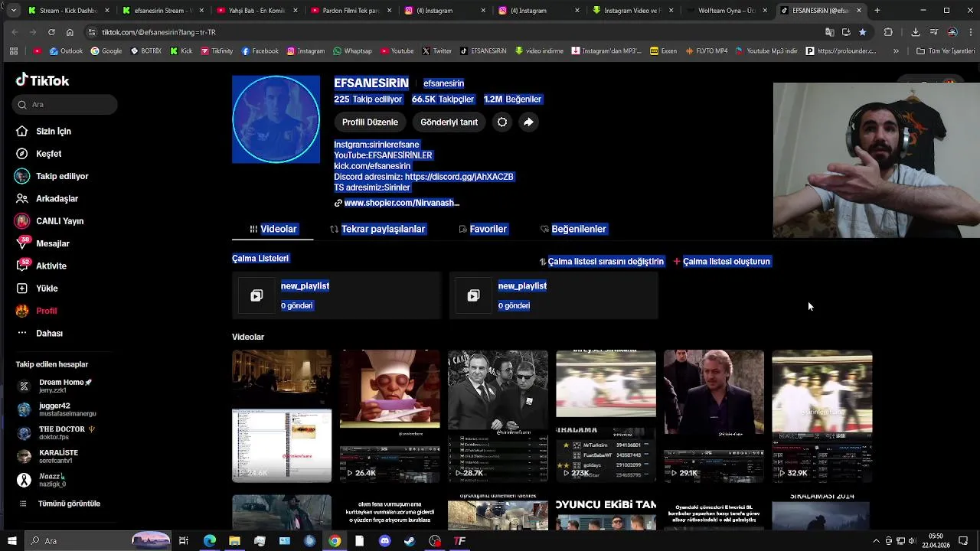Image resolution: width=980 pixels, height=551 pixels.
Task: Open Takip ediliyor in the sidebar
Action: [52, 176]
